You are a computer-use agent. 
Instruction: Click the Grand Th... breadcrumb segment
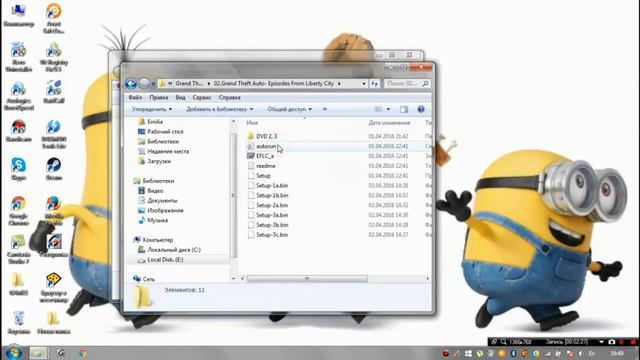click(189, 83)
